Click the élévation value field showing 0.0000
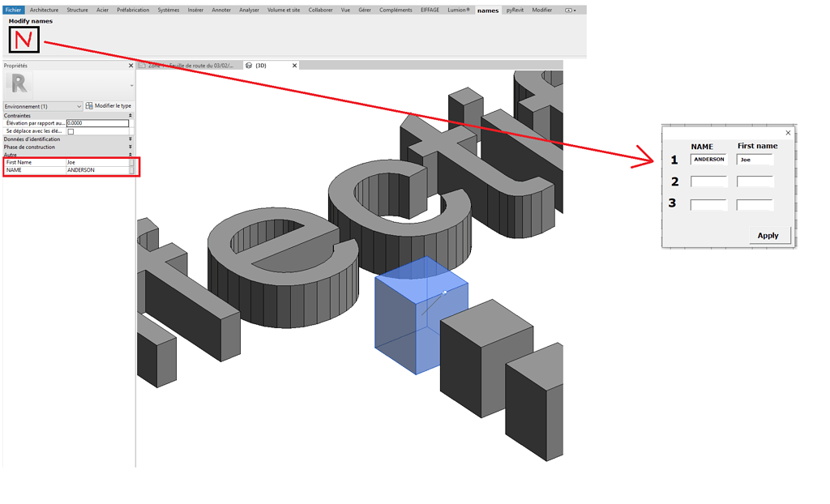The height and width of the screenshot is (504, 830). tap(96, 123)
